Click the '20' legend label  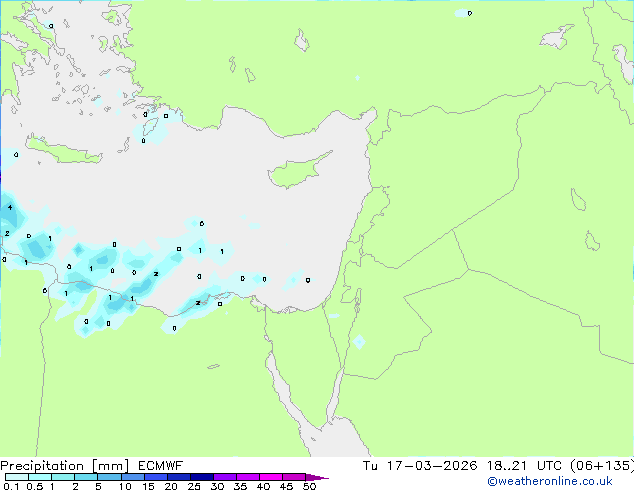click(171, 486)
